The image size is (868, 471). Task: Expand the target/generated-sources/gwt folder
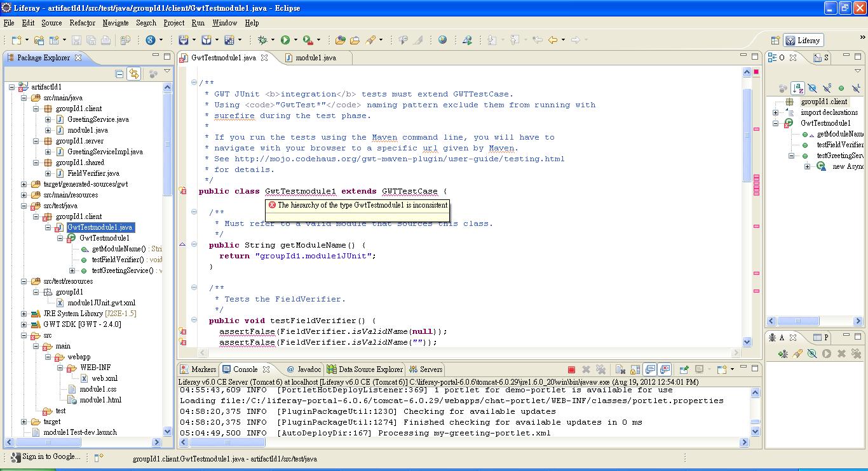coord(24,184)
